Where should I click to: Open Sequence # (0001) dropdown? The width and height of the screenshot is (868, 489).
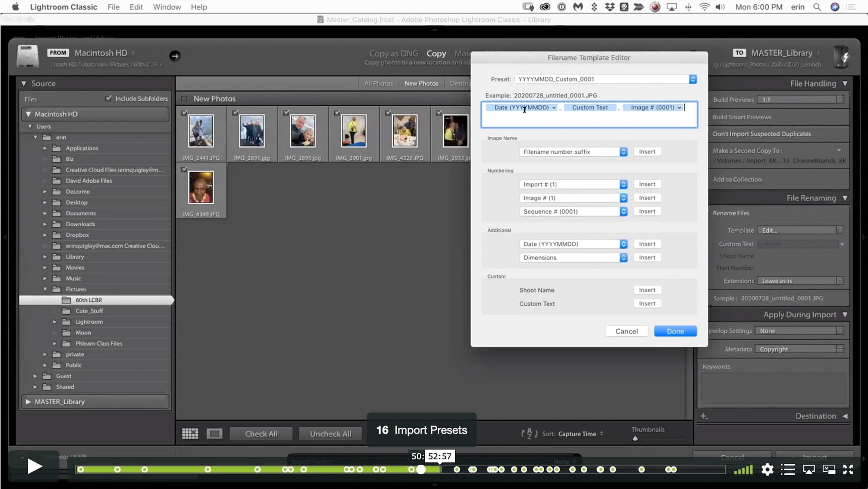573,211
